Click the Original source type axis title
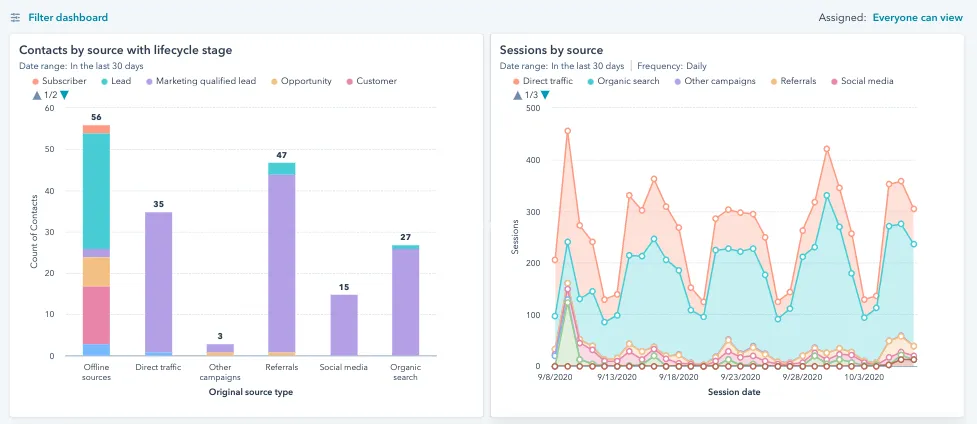This screenshot has height=424, width=977. coord(250,392)
